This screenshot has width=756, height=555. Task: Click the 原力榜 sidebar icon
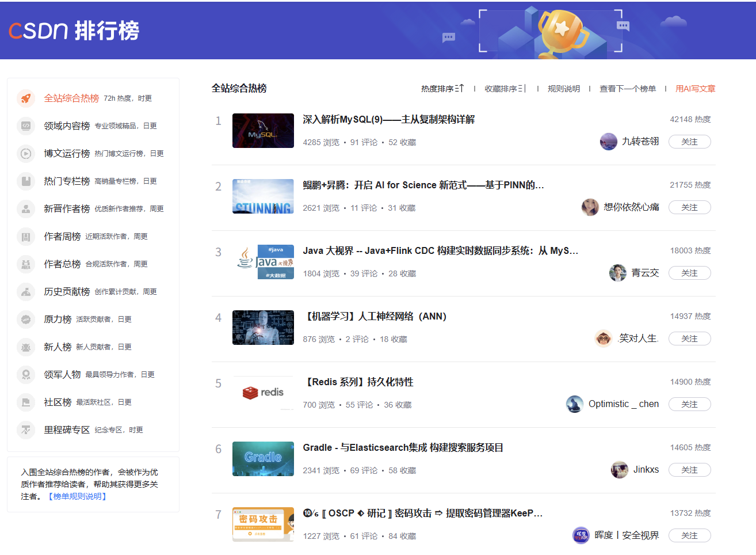pyautogui.click(x=26, y=320)
